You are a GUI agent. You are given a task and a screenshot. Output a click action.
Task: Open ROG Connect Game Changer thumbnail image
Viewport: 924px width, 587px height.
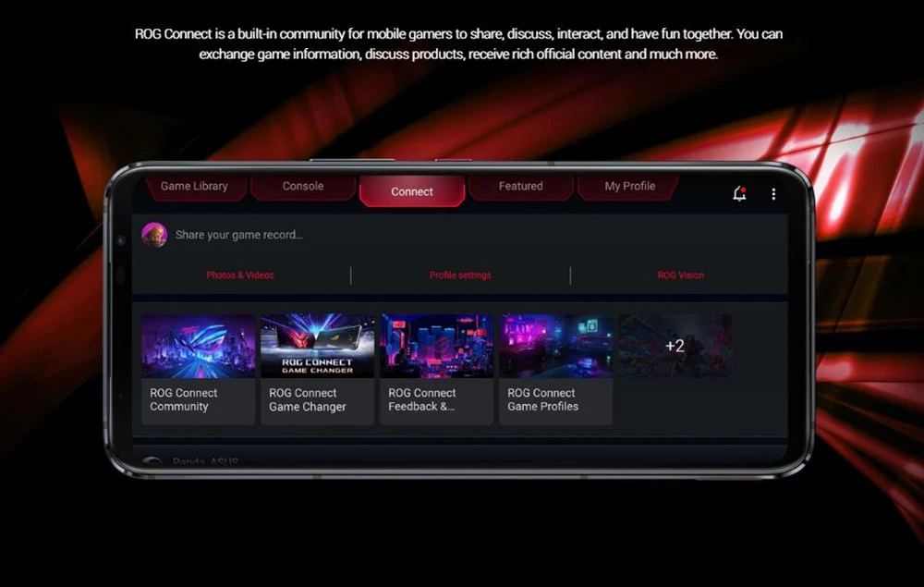coord(317,346)
